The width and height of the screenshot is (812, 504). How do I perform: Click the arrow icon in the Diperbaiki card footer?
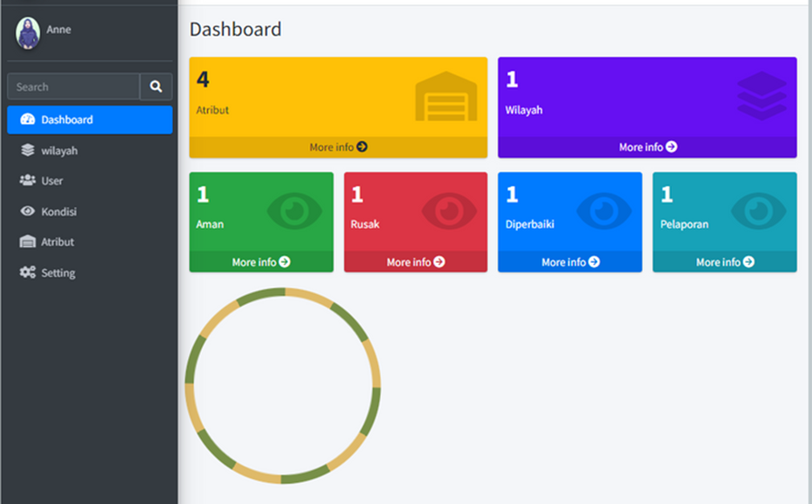point(594,262)
